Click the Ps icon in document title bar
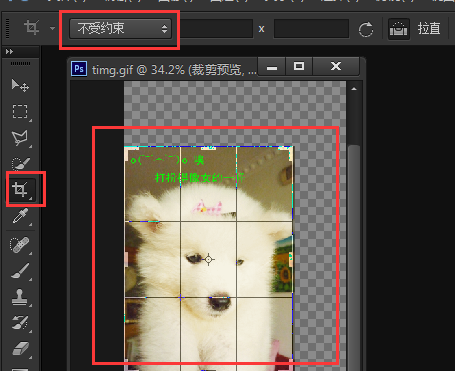Viewport: 455px width, 371px height. (79, 69)
